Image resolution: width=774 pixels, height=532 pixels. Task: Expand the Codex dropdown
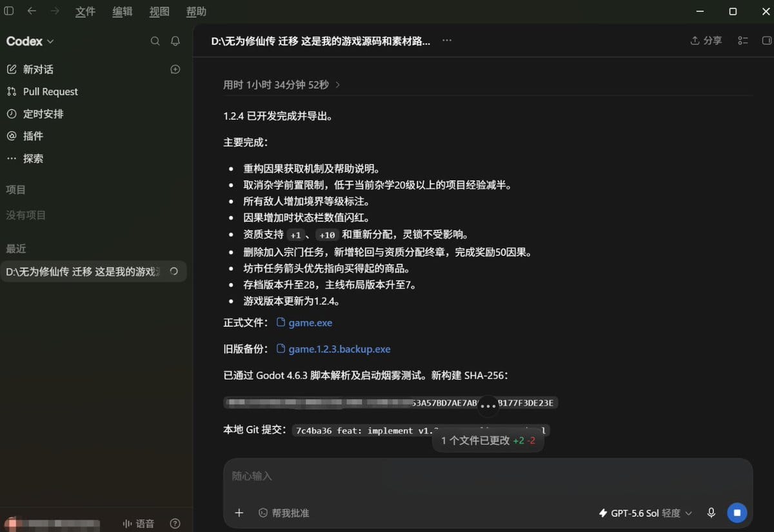[30, 41]
